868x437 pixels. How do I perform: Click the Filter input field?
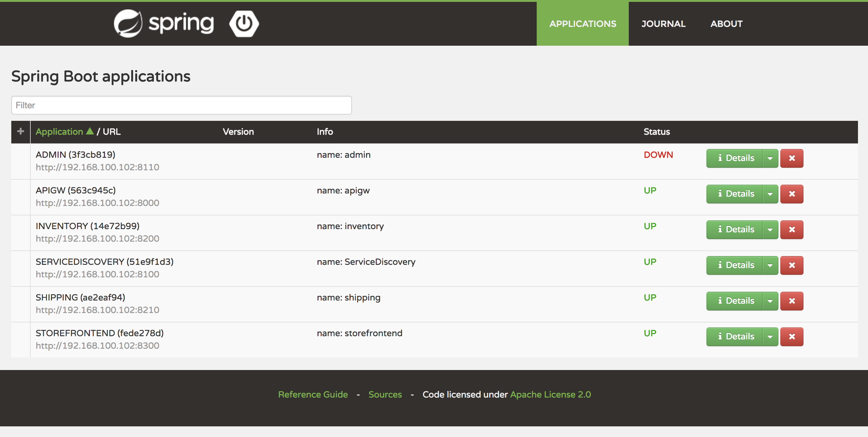pos(181,105)
